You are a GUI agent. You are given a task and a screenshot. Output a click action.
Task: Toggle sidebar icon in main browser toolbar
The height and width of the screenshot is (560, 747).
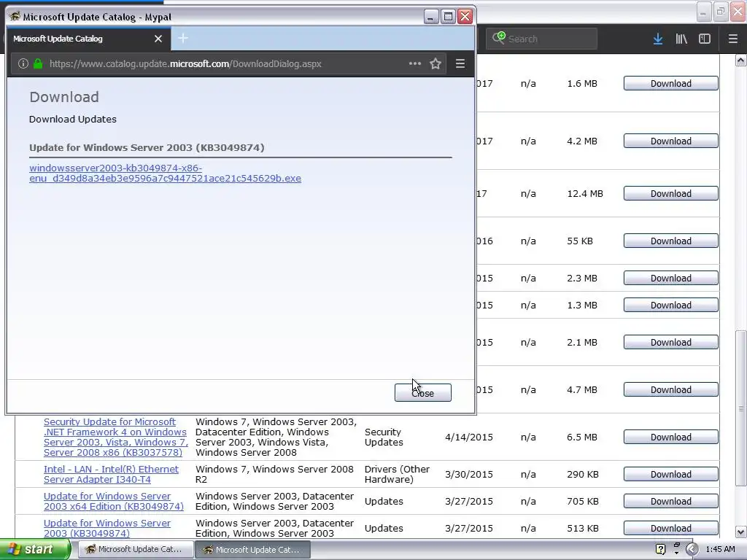tap(704, 39)
